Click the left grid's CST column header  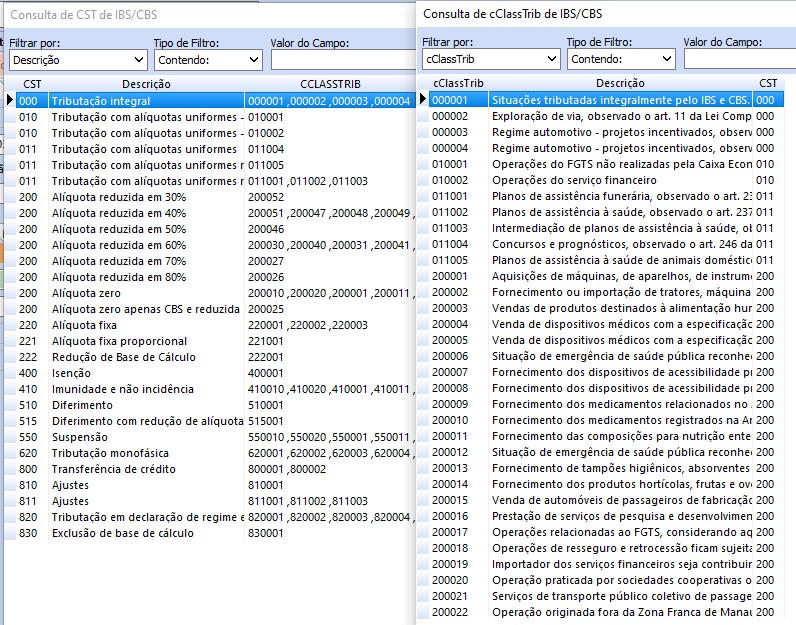(32, 84)
